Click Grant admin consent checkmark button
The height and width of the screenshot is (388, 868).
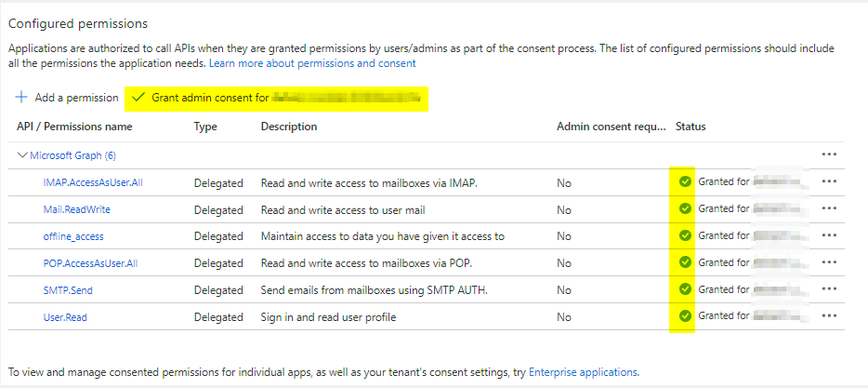click(139, 98)
